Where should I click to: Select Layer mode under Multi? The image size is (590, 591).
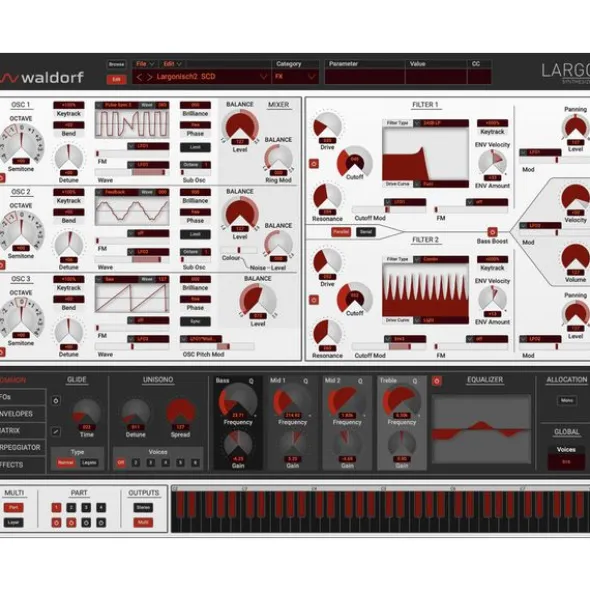click(x=13, y=522)
